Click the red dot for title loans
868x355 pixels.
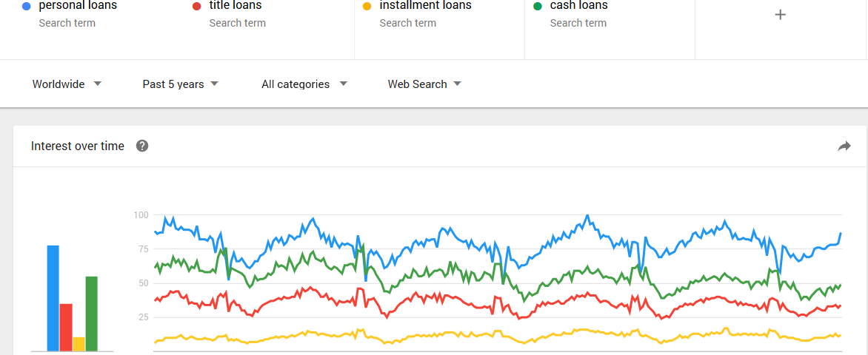tap(196, 7)
